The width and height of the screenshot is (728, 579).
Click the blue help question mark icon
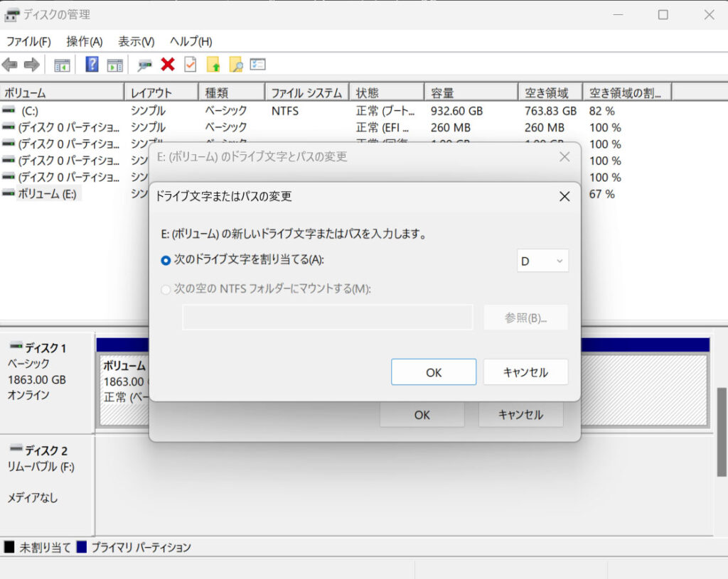point(92,65)
